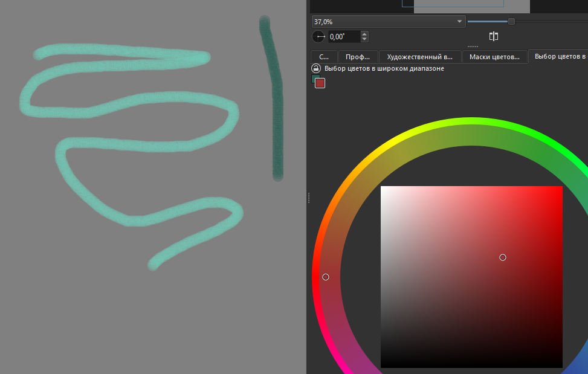This screenshot has height=374, width=588.
Task: Decrease rotation angle with down arrow
Action: [364, 39]
